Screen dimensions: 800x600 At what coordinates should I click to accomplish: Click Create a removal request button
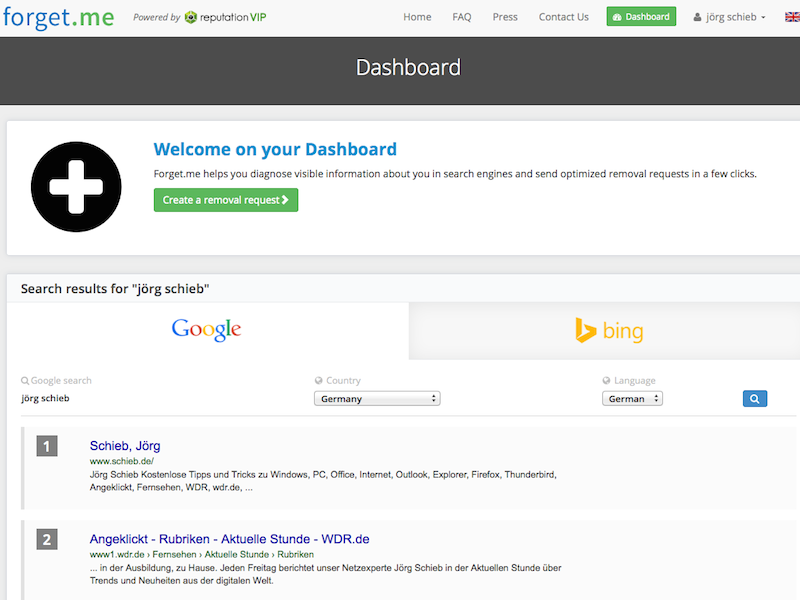(226, 200)
